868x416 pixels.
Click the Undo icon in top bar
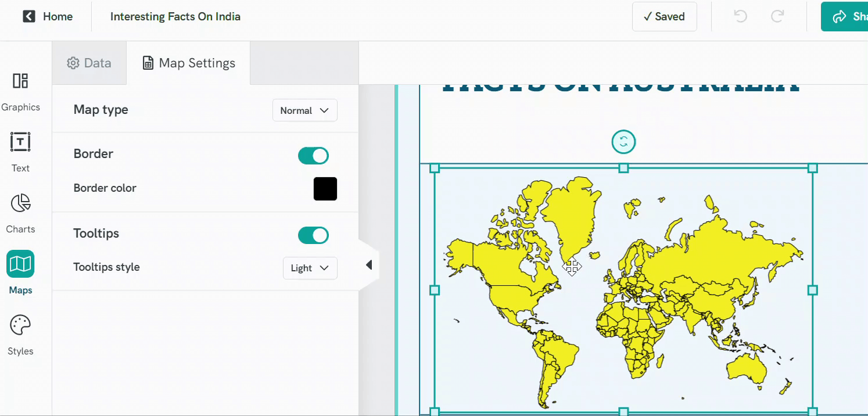pyautogui.click(x=740, y=16)
